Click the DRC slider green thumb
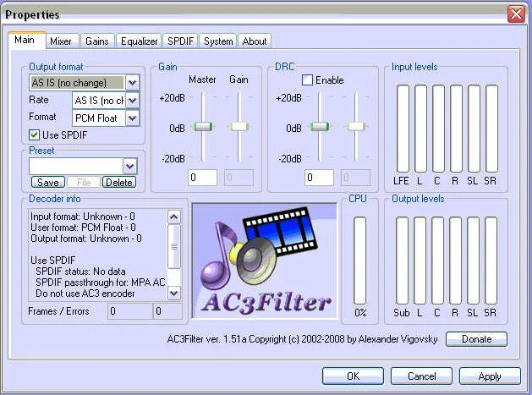Viewport: 532px width, 395px height. tap(320, 127)
